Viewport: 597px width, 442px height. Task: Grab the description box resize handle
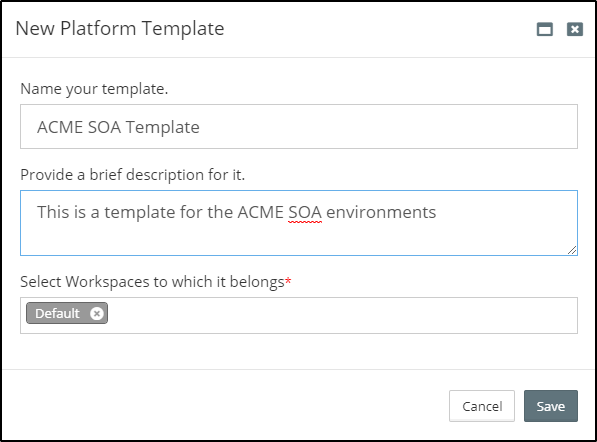coord(571,250)
